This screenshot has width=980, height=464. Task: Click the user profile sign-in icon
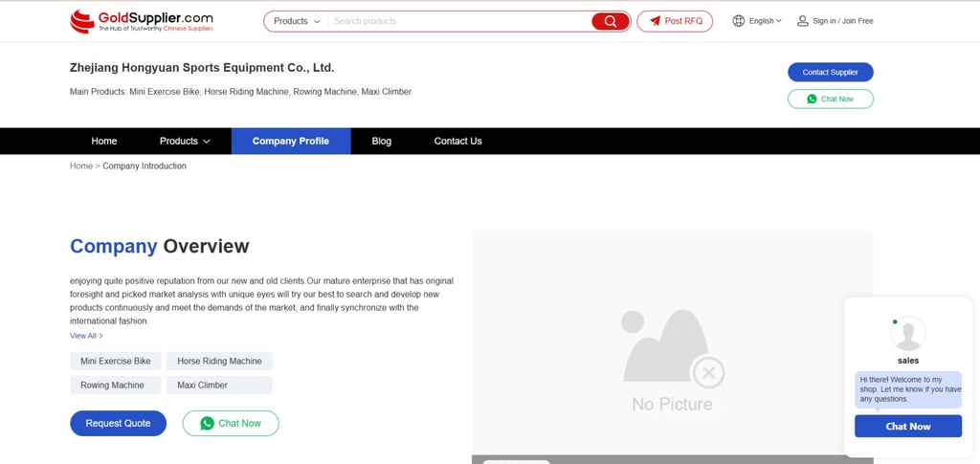[802, 21]
